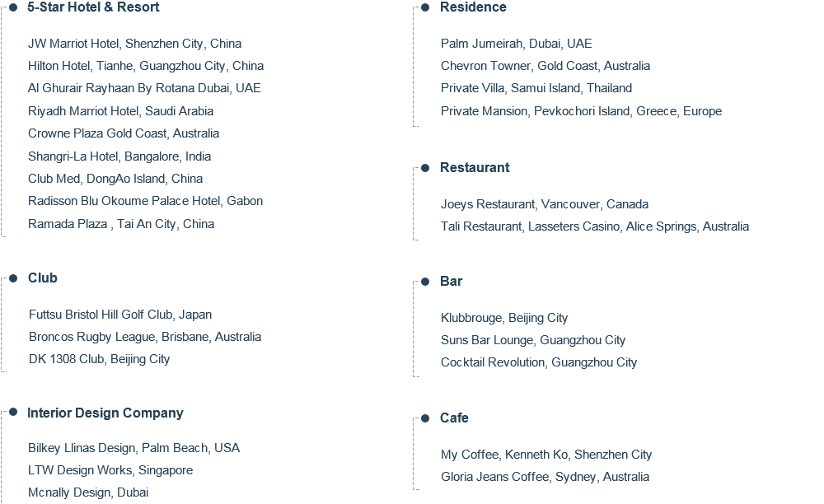Click the bullet beside Bar heading
Viewport: 824px width, 504px height.
point(425,282)
